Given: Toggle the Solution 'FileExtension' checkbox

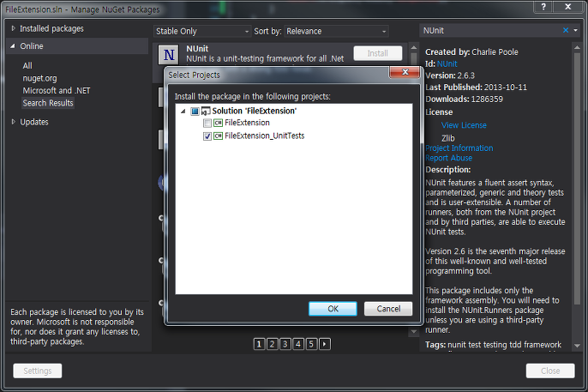Looking at the screenshot, I should coord(195,111).
